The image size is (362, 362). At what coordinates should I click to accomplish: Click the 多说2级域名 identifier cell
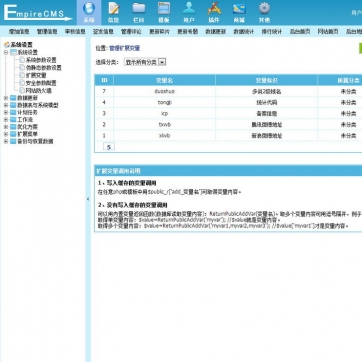(267, 91)
